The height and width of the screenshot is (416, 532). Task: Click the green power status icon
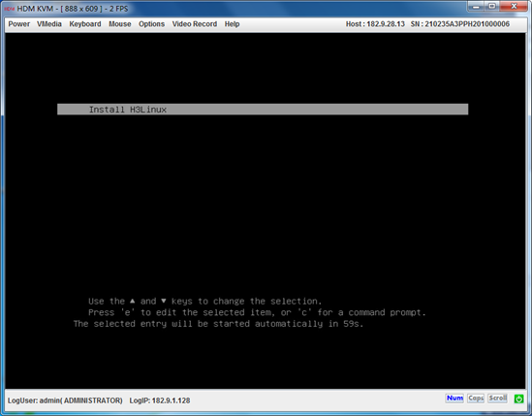(518, 399)
